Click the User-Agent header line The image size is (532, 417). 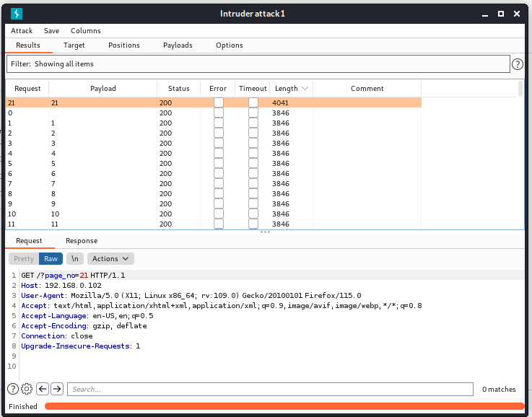coord(191,296)
